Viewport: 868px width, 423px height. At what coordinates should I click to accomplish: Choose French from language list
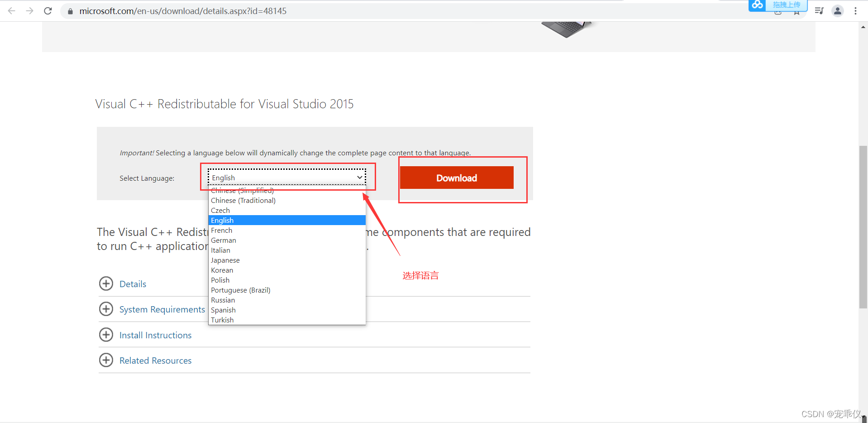point(287,230)
